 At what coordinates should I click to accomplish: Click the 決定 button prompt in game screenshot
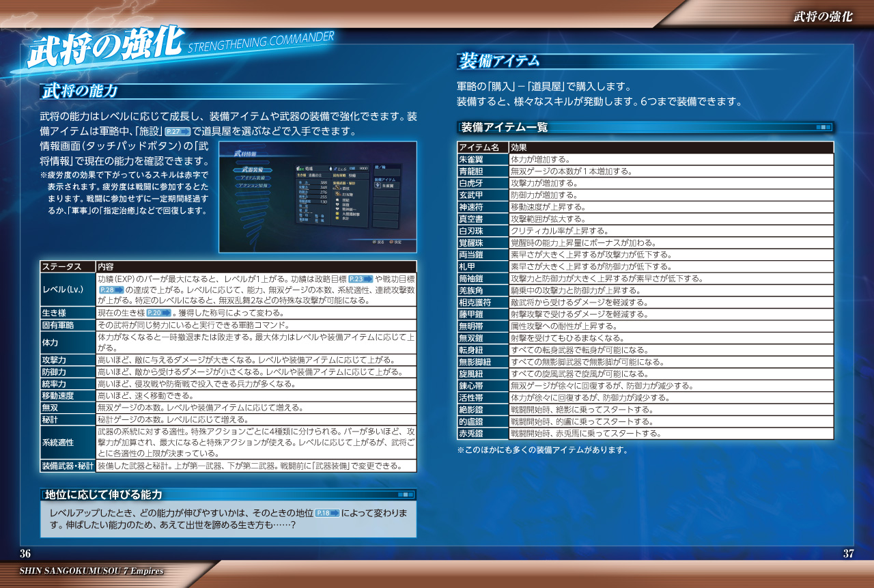[x=394, y=242]
